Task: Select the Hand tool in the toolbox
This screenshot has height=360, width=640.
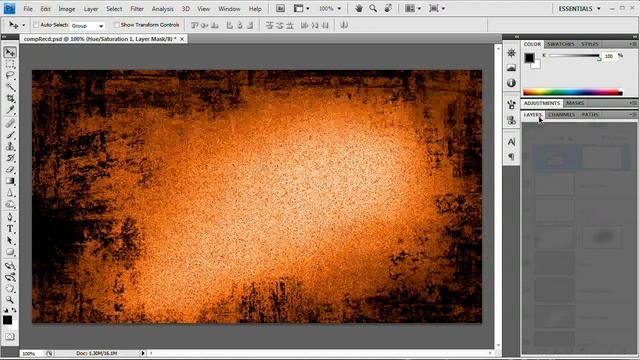Action: pos(10,289)
